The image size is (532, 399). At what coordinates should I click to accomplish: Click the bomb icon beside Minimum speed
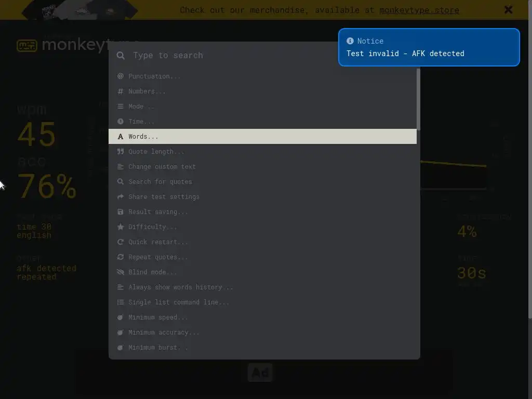[120, 317]
